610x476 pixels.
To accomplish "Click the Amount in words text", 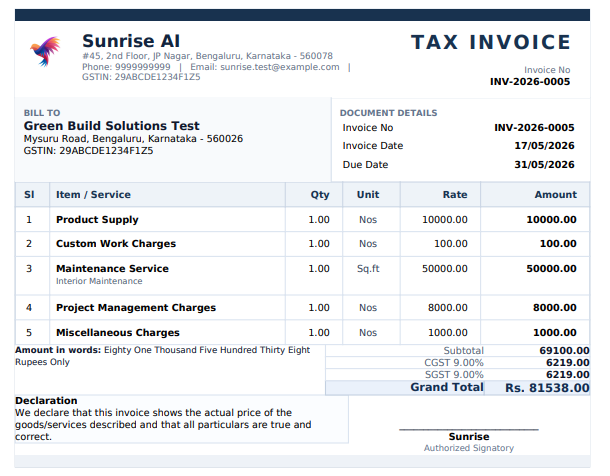I will (162, 356).
